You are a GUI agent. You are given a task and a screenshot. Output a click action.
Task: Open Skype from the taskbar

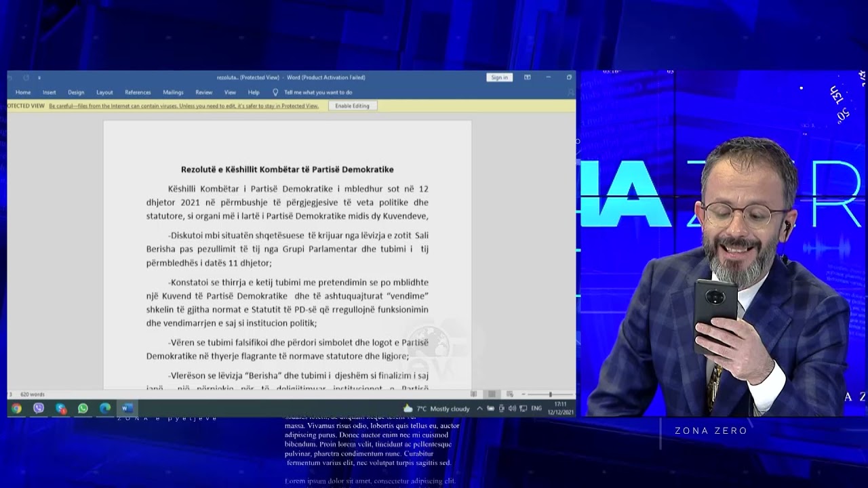point(61,408)
